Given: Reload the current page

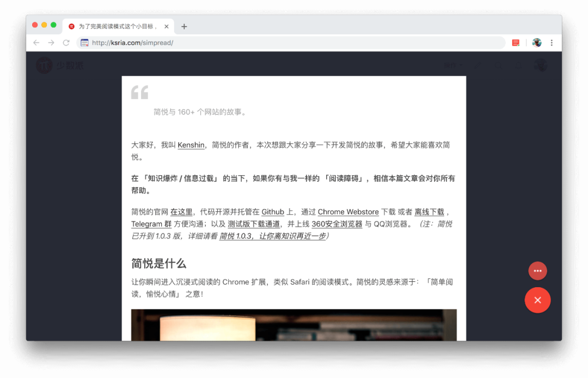Looking at the screenshot, I should click(x=66, y=43).
